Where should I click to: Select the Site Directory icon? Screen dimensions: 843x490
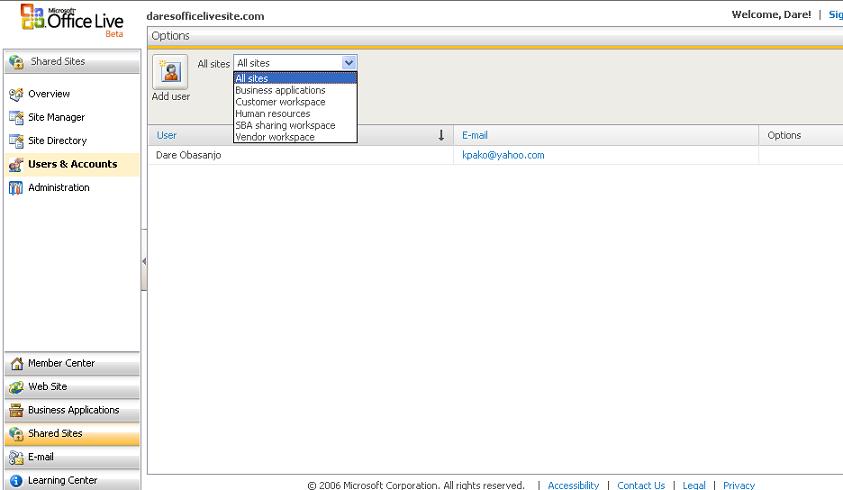[x=16, y=141]
